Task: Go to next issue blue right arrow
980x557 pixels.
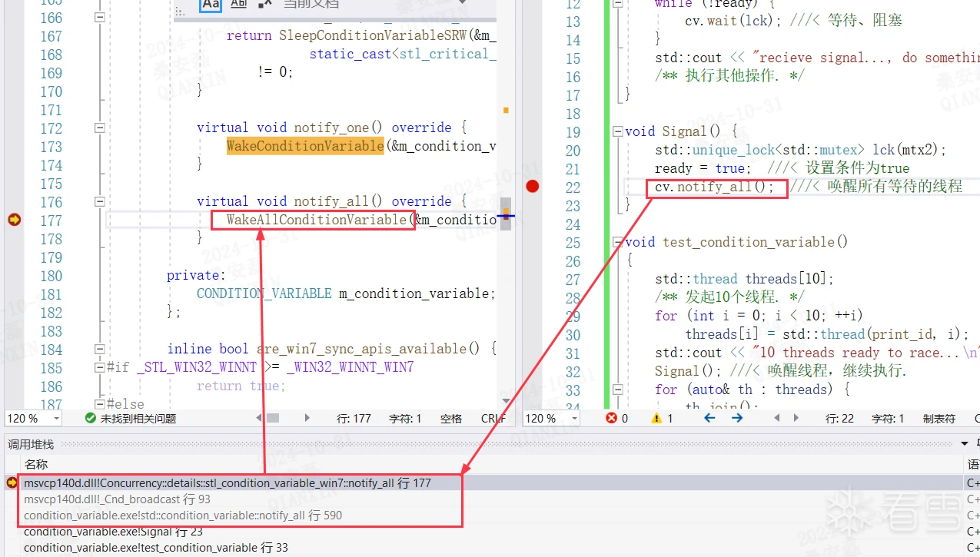Action: click(x=737, y=418)
